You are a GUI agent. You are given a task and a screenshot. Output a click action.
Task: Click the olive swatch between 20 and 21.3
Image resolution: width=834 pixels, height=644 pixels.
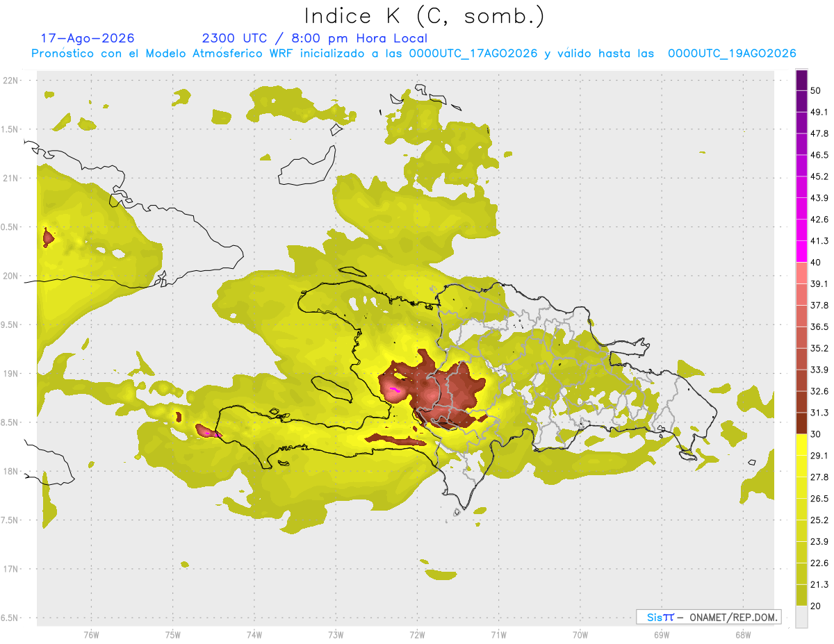[x=802, y=595]
